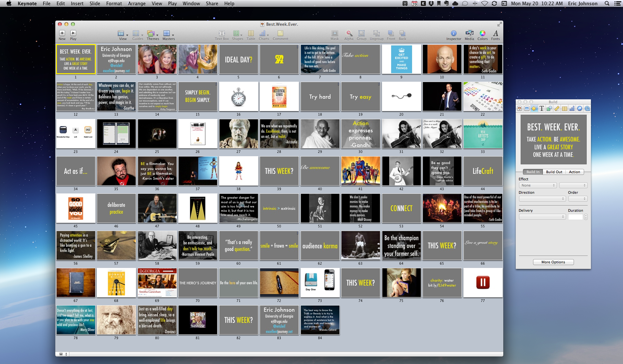Select the IDEAL DAY? slide thumbnail
This screenshot has height=364, width=623.
click(238, 59)
